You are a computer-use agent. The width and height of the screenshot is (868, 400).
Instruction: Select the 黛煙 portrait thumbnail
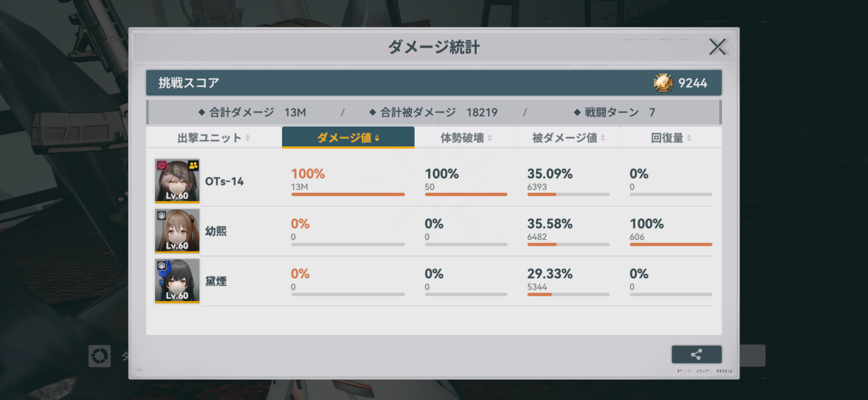[x=177, y=281]
